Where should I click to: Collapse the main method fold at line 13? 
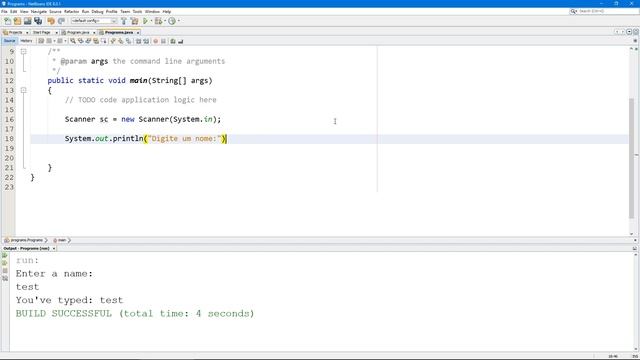coord(23,90)
